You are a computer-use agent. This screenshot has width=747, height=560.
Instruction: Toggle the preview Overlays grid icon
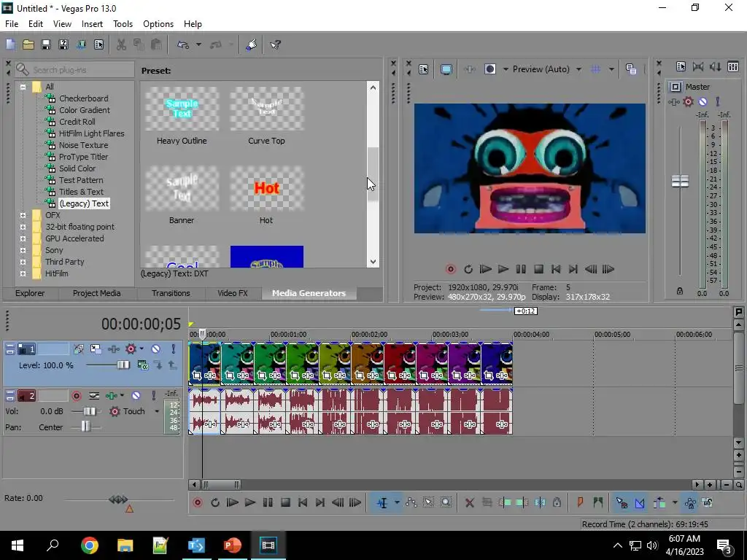595,69
